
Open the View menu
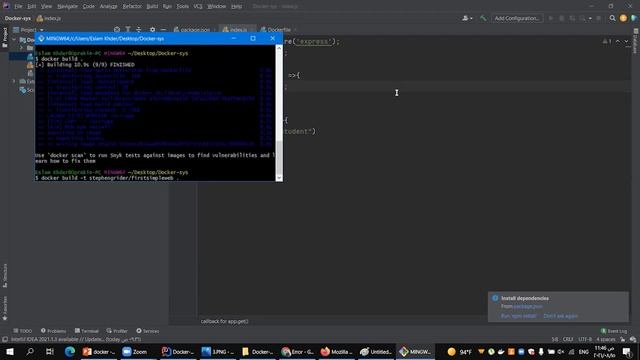(46, 6)
